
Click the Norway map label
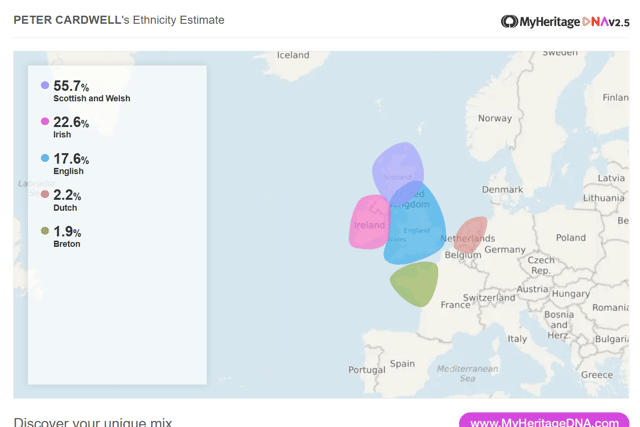point(495,118)
